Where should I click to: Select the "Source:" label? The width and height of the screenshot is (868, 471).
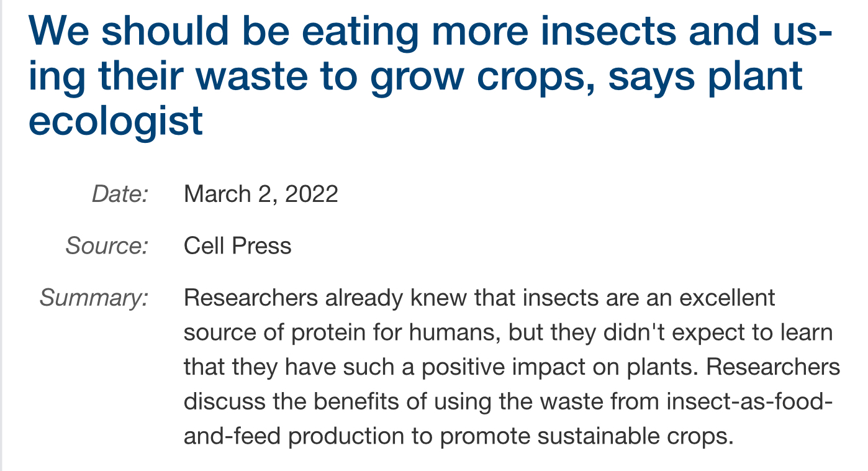tap(107, 246)
